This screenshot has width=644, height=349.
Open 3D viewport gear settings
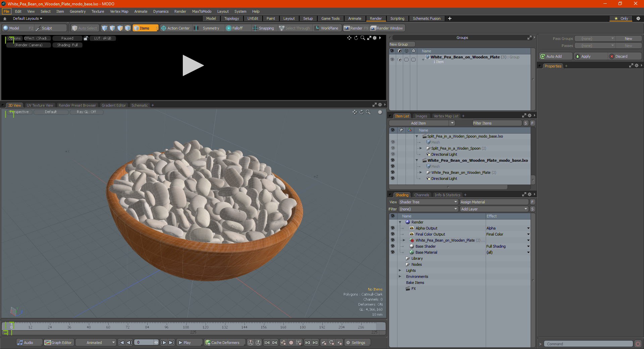380,112
